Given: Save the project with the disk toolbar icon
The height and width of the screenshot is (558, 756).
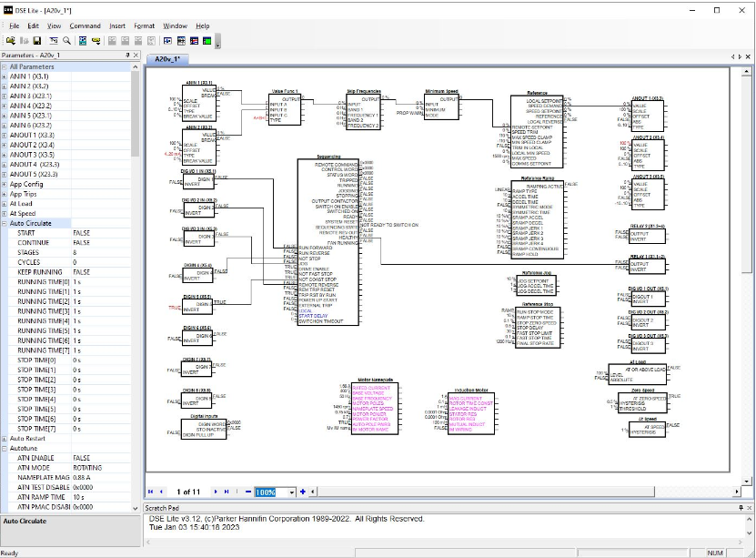Looking at the screenshot, I should pyautogui.click(x=35, y=41).
